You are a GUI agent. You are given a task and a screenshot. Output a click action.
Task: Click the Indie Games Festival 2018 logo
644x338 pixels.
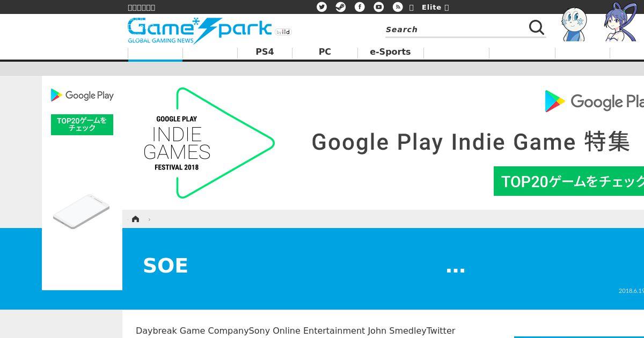(209, 143)
